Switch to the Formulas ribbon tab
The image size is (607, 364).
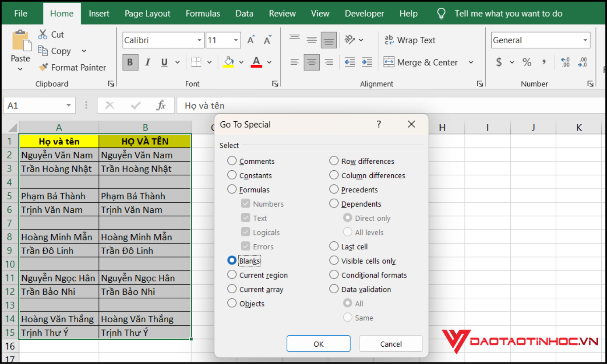click(x=203, y=14)
